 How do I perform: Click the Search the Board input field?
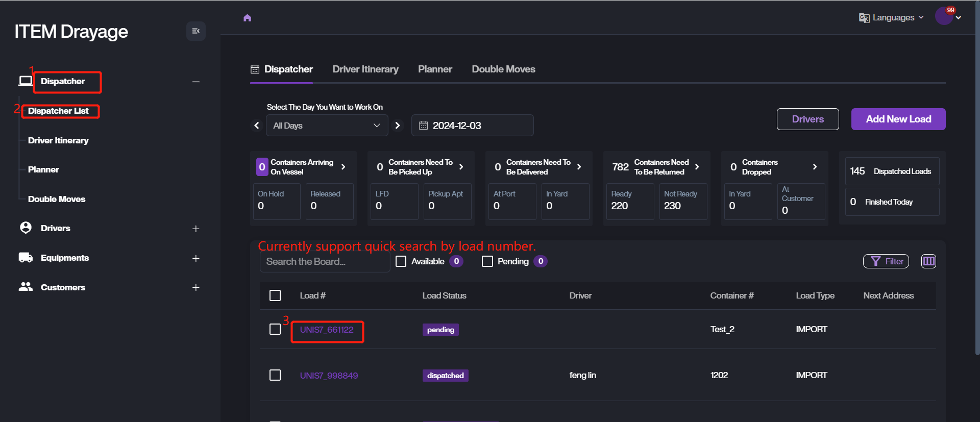[x=325, y=262]
